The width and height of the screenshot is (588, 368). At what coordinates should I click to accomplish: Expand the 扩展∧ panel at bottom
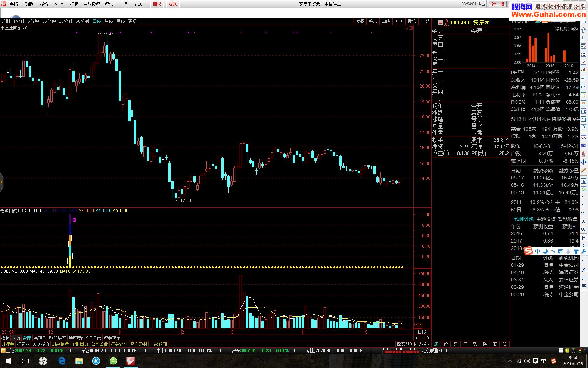pos(23,344)
